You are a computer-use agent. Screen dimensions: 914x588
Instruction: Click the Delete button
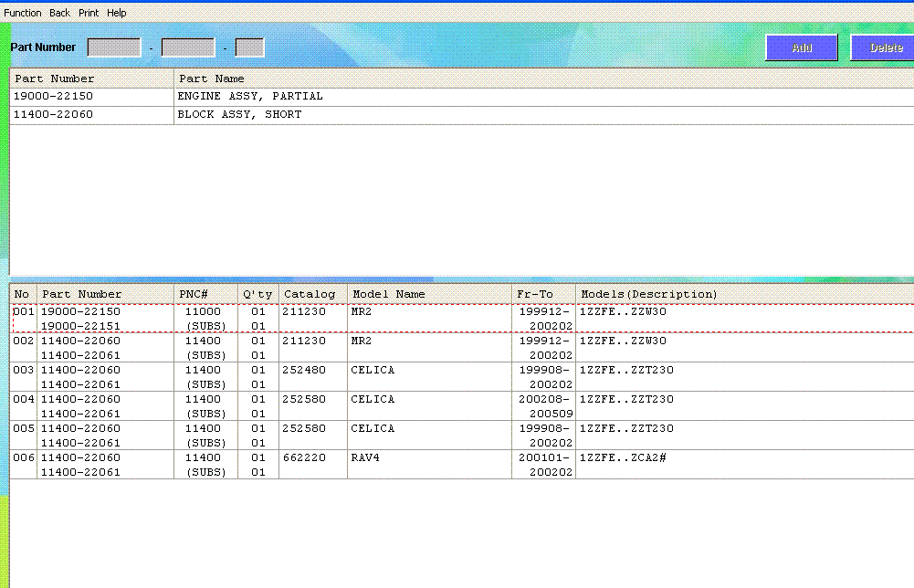882,47
